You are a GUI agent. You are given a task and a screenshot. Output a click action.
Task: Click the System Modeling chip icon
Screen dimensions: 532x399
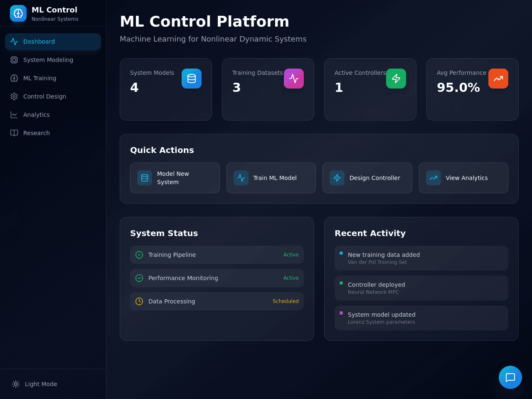(14, 60)
